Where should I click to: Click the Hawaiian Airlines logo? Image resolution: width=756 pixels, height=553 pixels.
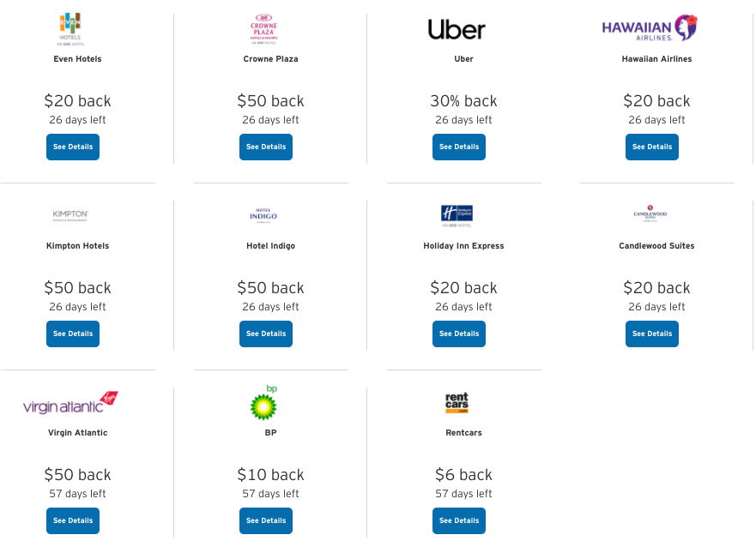(x=650, y=28)
